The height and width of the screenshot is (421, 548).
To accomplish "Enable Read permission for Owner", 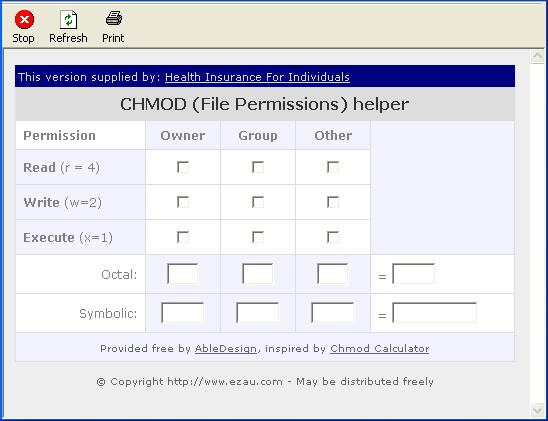I will [183, 167].
